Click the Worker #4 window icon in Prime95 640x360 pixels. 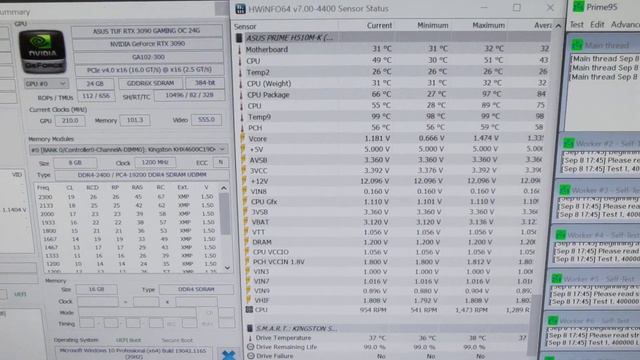(x=561, y=235)
